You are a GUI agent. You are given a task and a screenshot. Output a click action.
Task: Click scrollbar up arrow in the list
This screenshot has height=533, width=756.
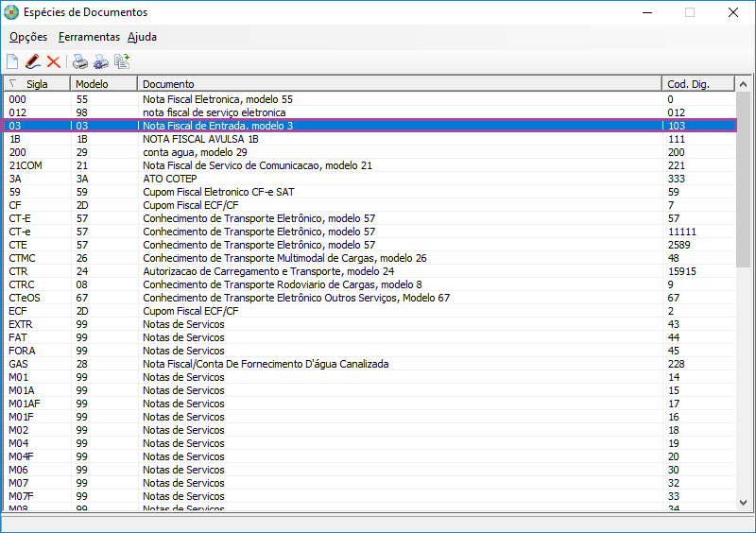[744, 84]
